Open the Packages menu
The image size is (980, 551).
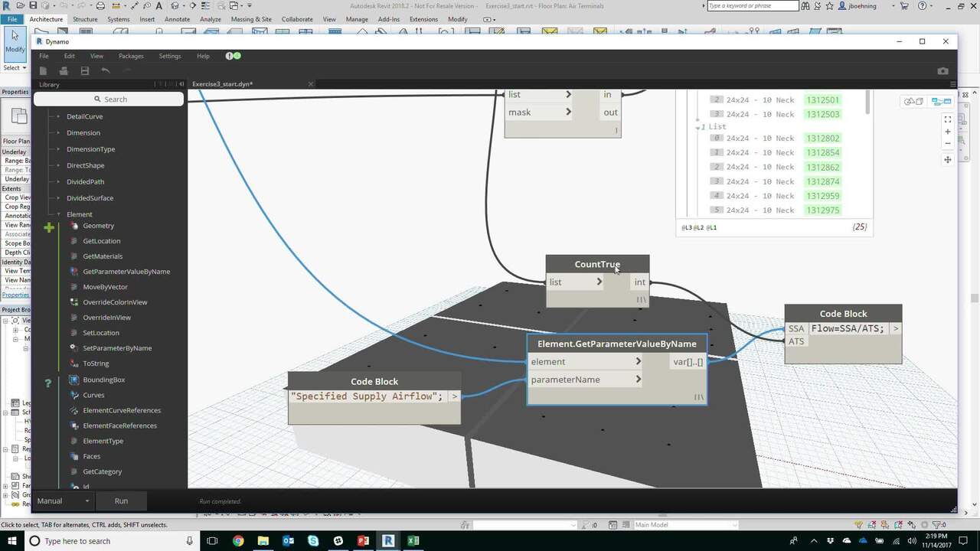click(131, 56)
